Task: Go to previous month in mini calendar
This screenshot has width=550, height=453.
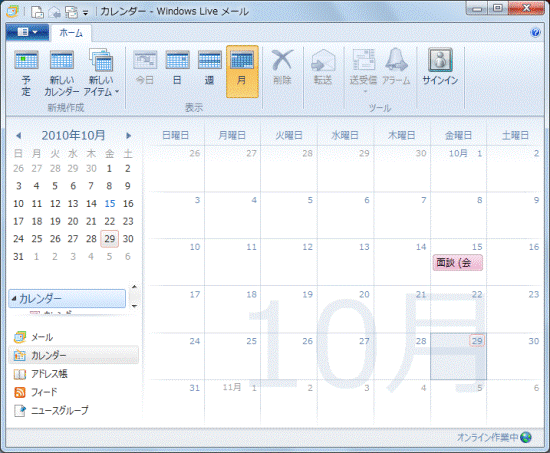Action: click(19, 135)
